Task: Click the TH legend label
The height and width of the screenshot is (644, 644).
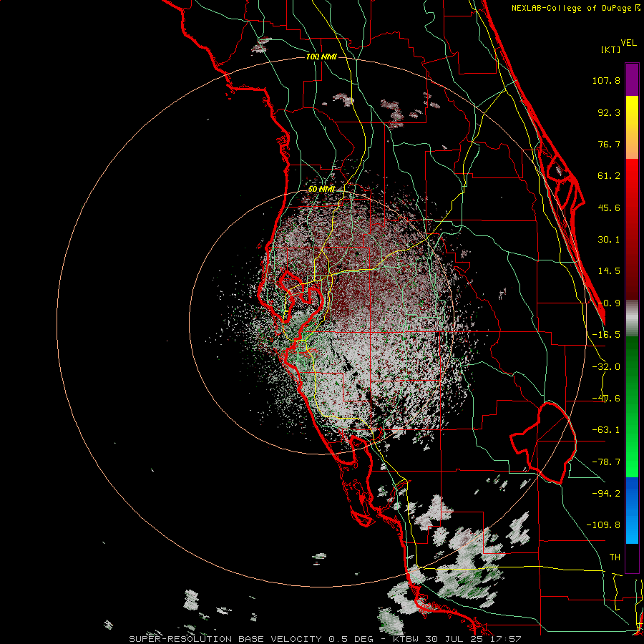Action: point(615,557)
